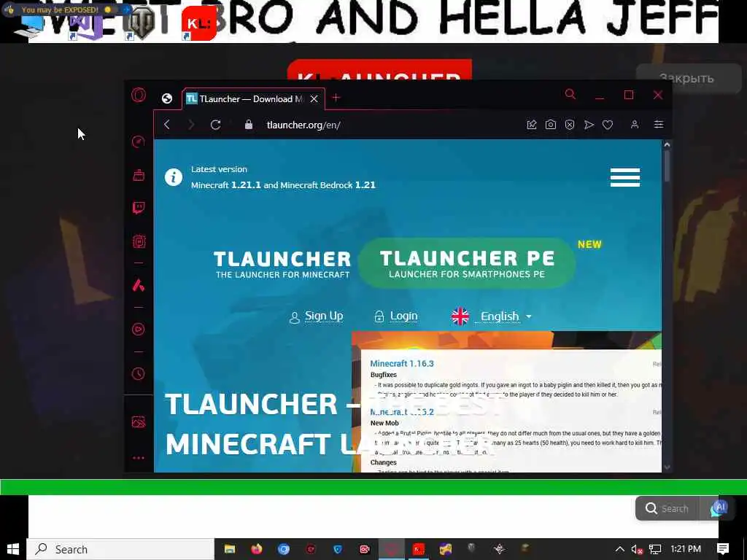Image resolution: width=747 pixels, height=560 pixels.
Task: Click the Minecraft 1.16.3 heading in changelog
Action: tap(402, 363)
